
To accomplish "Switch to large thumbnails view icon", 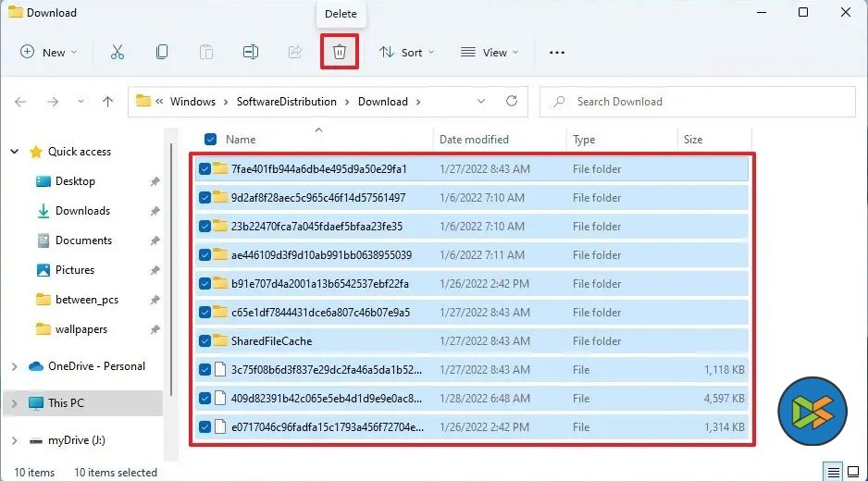I will pyautogui.click(x=854, y=472).
